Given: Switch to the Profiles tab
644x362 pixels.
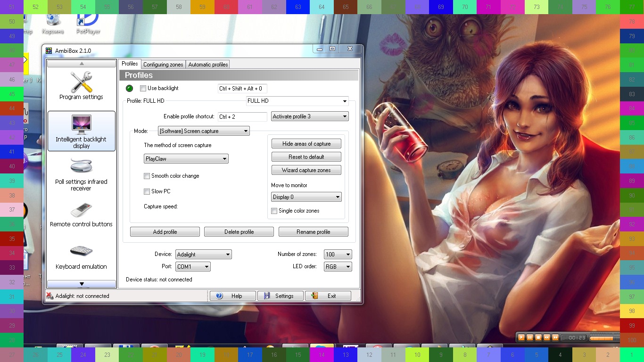Looking at the screenshot, I should point(130,64).
